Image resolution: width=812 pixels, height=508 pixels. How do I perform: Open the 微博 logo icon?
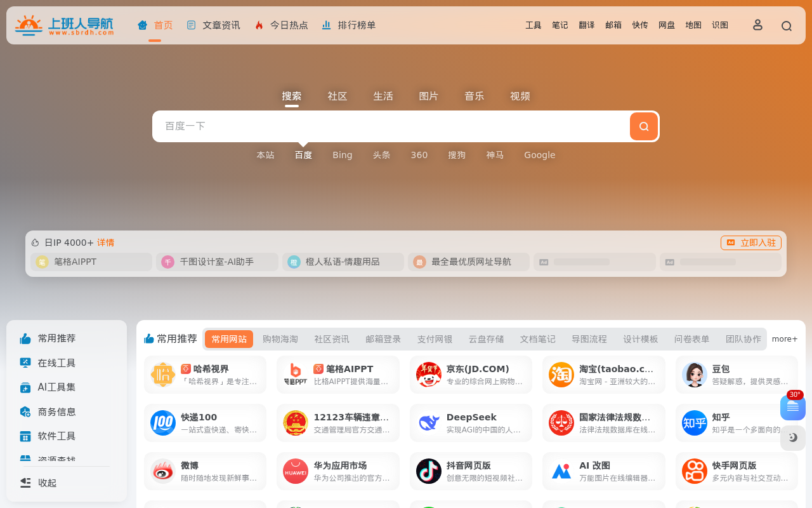(x=163, y=471)
